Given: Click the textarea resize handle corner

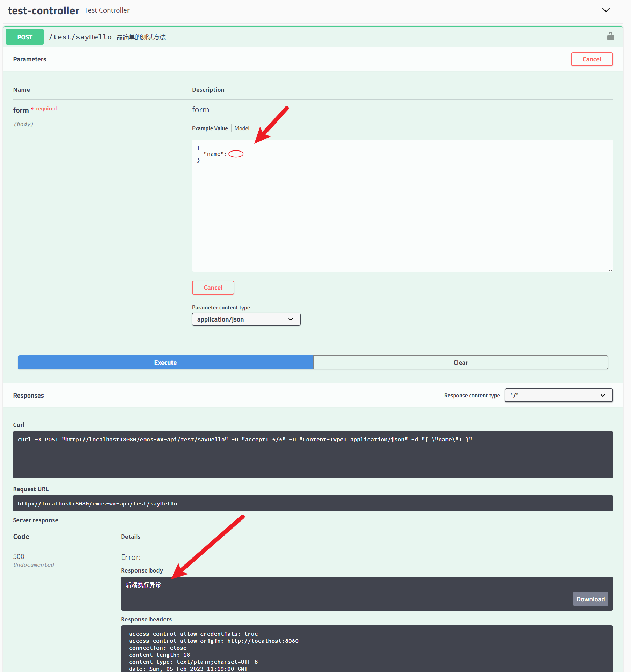Looking at the screenshot, I should [610, 269].
